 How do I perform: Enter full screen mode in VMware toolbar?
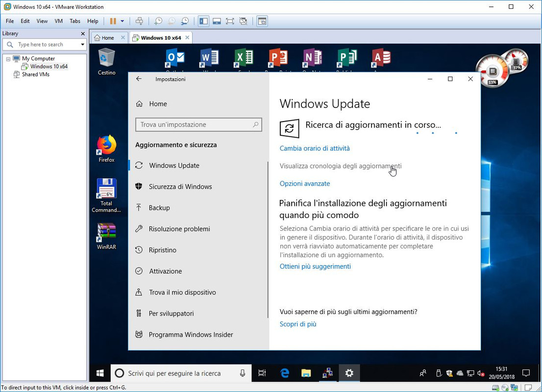point(230,21)
